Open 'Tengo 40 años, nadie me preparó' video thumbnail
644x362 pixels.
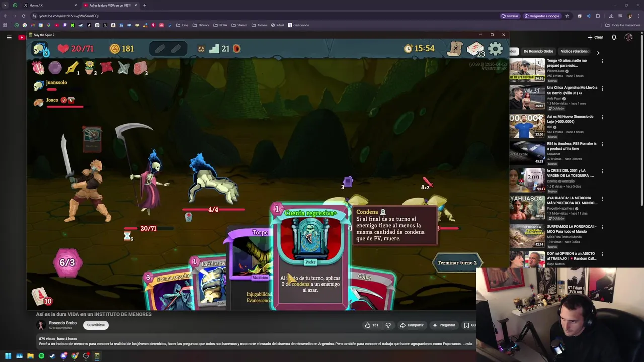pyautogui.click(x=527, y=70)
